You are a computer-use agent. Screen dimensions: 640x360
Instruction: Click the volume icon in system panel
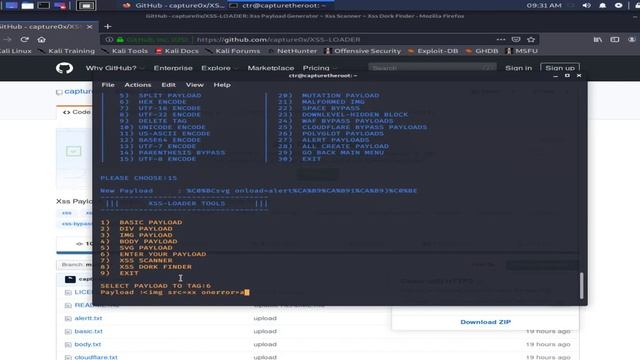coord(587,5)
